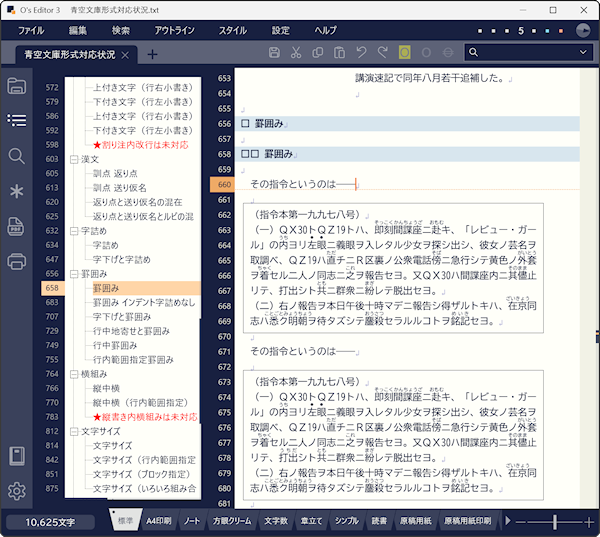Toggle the yellow highlighted toolbar button
Viewport: 600px width, 537px height.
click(x=404, y=52)
